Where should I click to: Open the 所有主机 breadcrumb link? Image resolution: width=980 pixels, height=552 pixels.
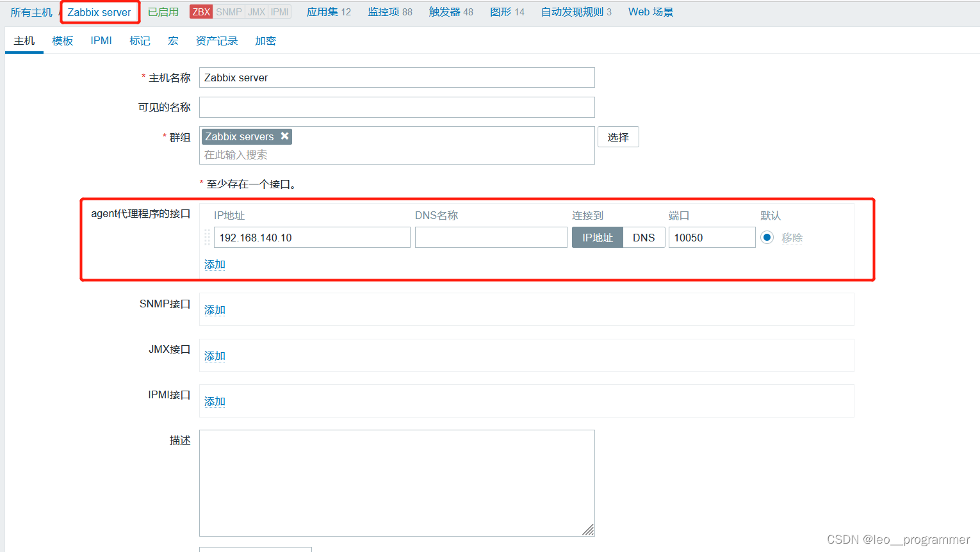31,12
